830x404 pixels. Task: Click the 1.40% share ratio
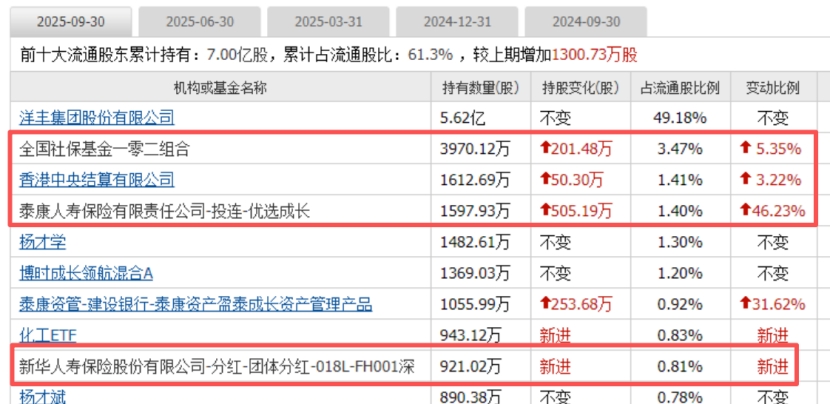pos(680,211)
